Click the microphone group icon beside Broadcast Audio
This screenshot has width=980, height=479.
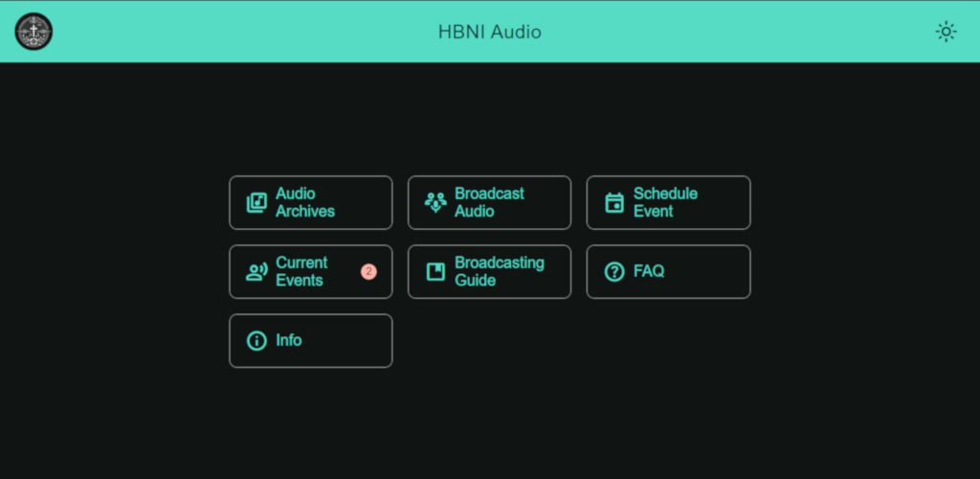click(x=435, y=202)
